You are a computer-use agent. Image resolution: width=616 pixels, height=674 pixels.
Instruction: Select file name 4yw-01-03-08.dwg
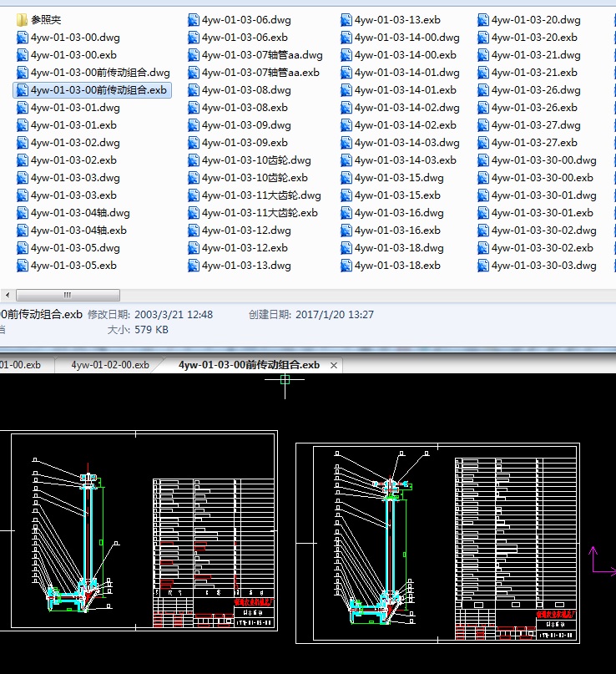[246, 90]
